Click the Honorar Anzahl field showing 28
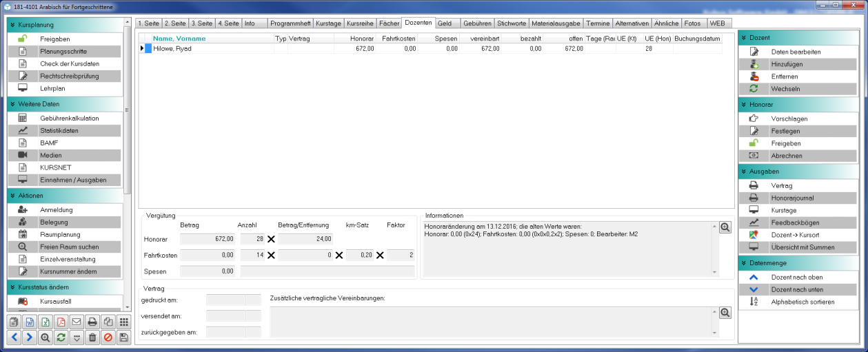 tap(251, 238)
